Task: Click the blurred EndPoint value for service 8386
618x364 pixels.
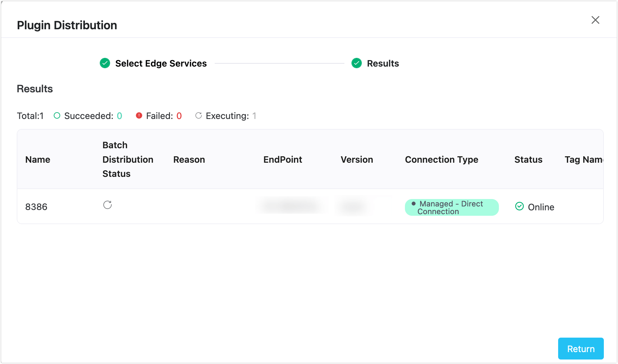Action: 291,206
